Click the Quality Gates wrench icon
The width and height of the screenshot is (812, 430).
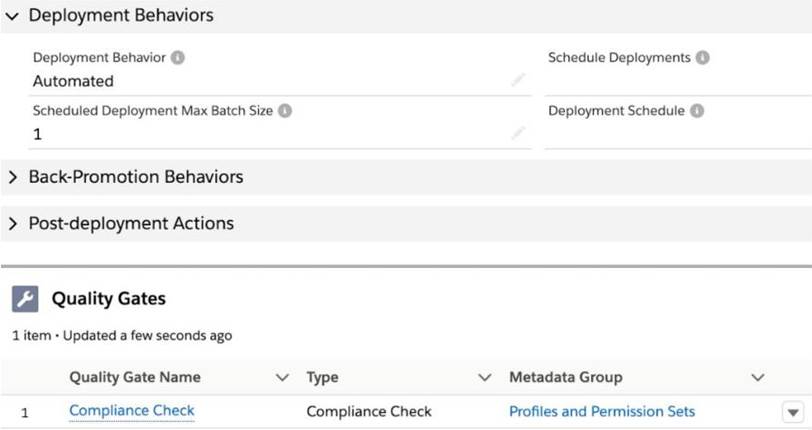[x=25, y=299]
